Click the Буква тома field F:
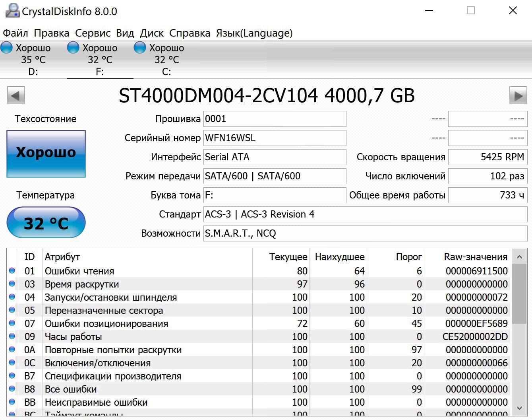532x420 pixels. [275, 195]
